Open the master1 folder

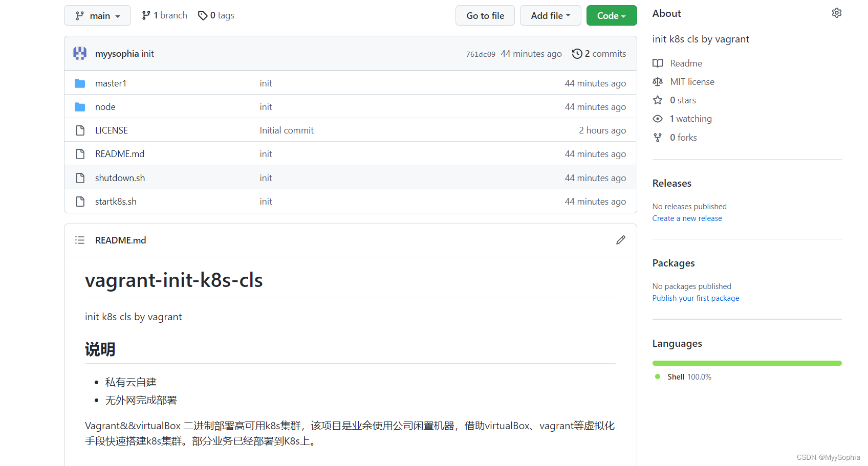[x=111, y=83]
